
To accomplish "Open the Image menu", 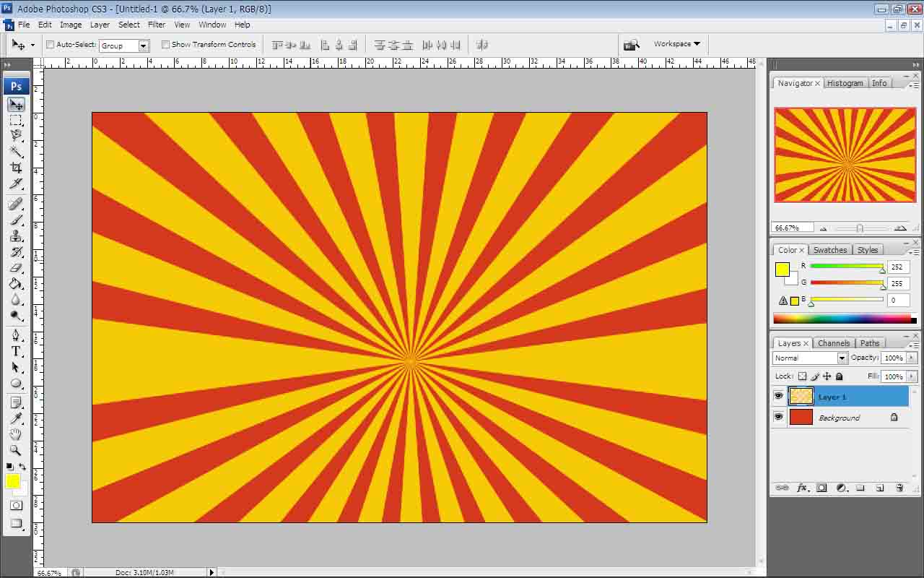I will coord(71,25).
